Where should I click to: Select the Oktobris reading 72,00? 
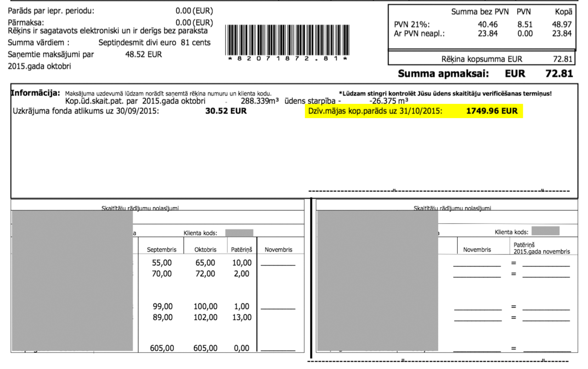click(x=205, y=274)
